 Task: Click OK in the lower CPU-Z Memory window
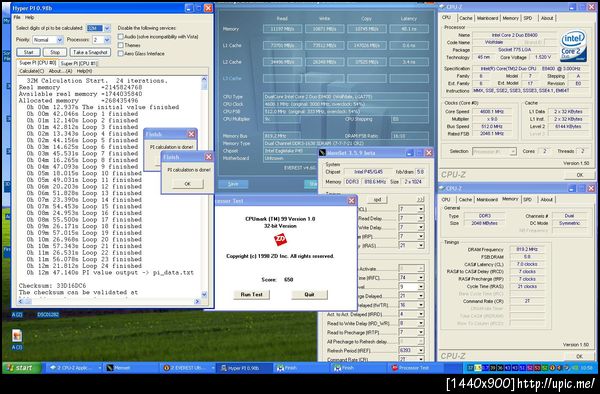pos(580,356)
